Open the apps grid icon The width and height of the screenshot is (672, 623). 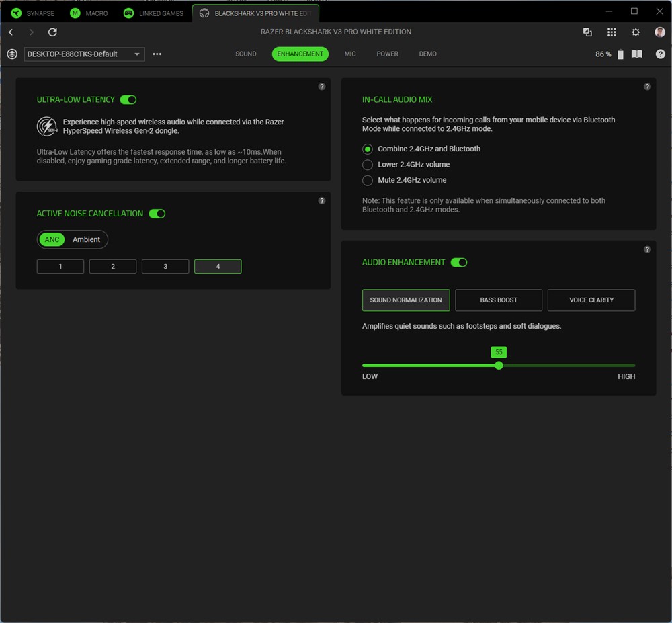click(612, 32)
